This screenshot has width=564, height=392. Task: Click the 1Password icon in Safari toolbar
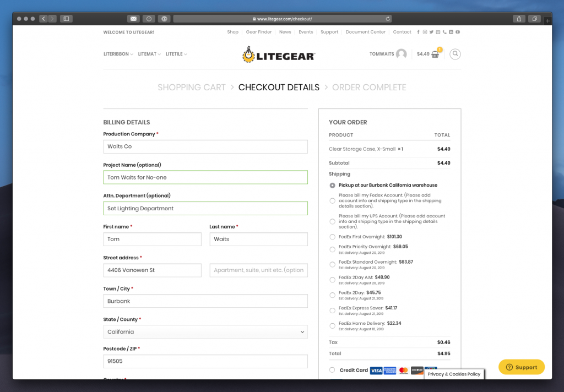[164, 19]
